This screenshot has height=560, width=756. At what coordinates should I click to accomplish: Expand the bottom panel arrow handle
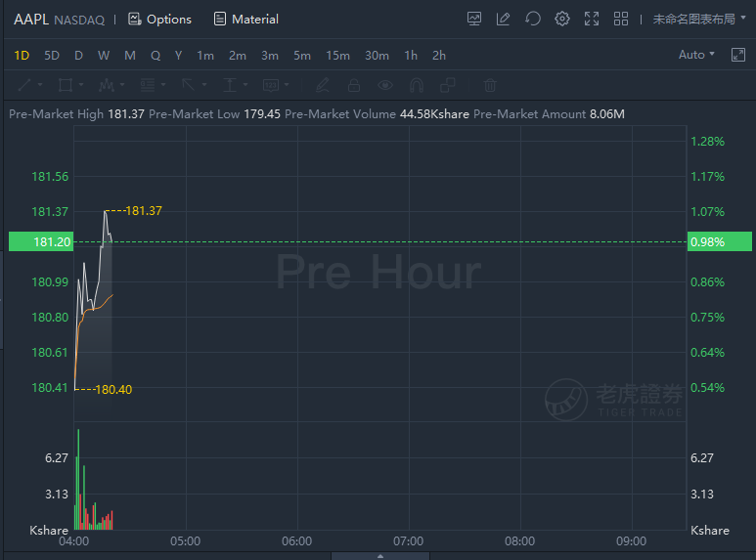380,556
